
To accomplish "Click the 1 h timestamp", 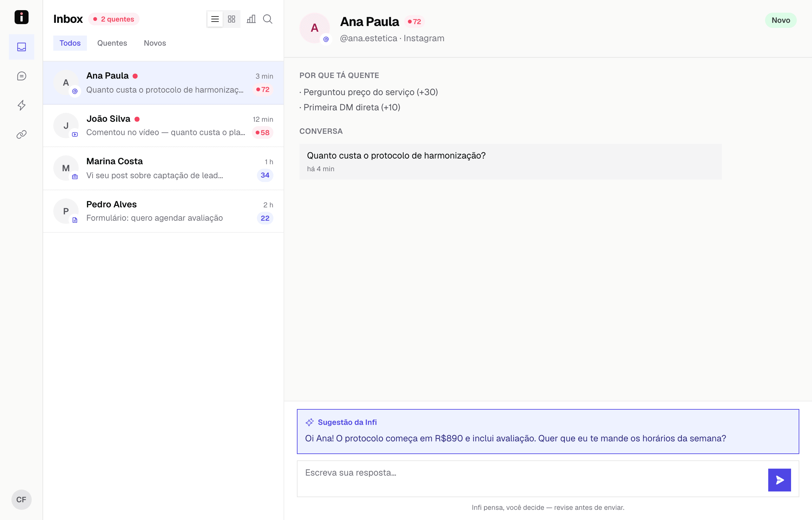I will pos(269,162).
